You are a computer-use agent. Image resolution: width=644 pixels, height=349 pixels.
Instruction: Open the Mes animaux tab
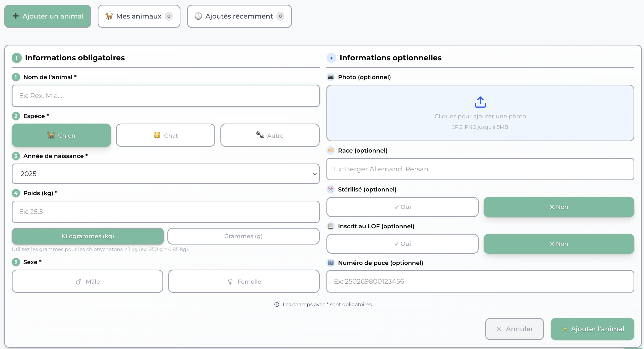coord(139,16)
